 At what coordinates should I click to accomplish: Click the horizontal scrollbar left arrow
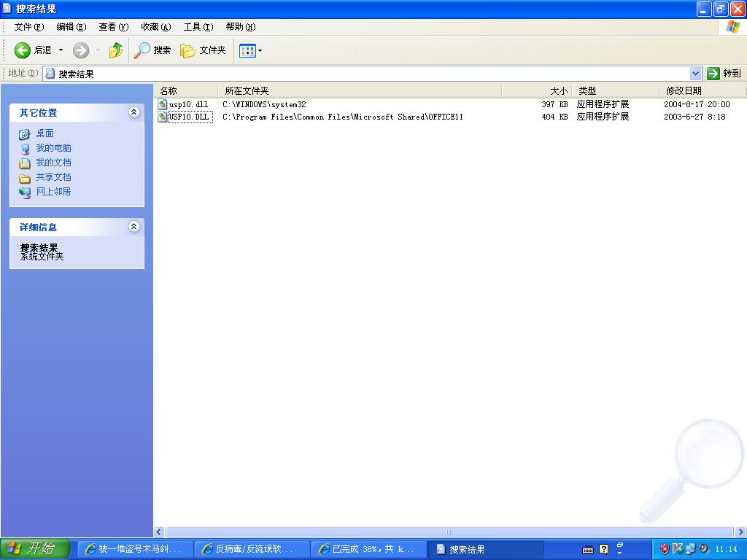click(x=159, y=532)
